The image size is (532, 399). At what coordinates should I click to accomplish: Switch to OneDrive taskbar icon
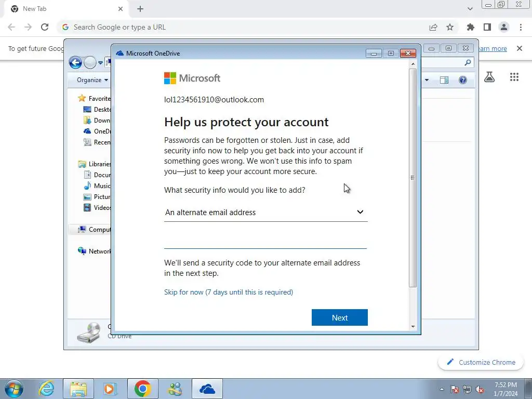[x=207, y=389]
